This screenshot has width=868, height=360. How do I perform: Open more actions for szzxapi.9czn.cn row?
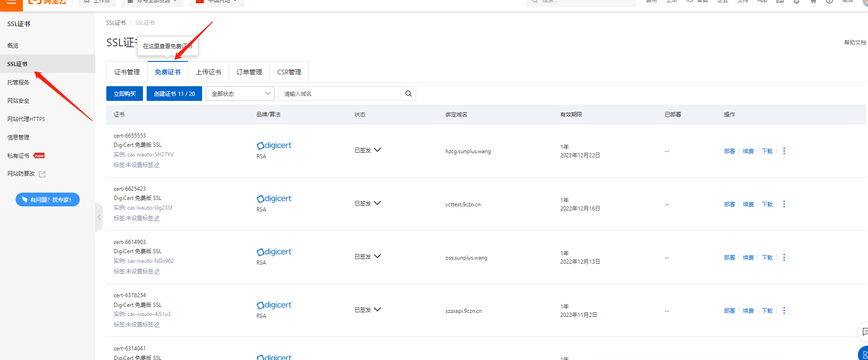[x=784, y=310]
